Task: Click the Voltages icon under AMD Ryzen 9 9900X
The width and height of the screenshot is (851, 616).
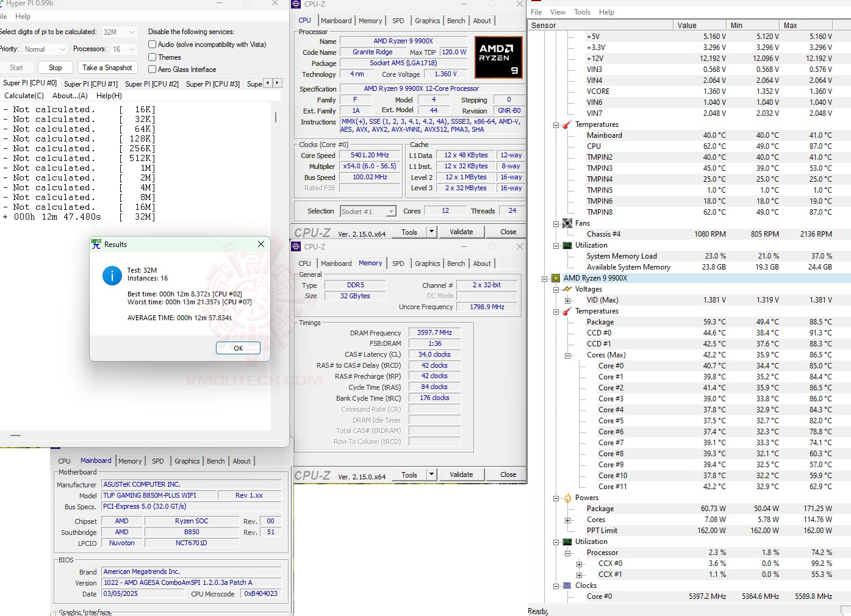Action: pos(567,289)
